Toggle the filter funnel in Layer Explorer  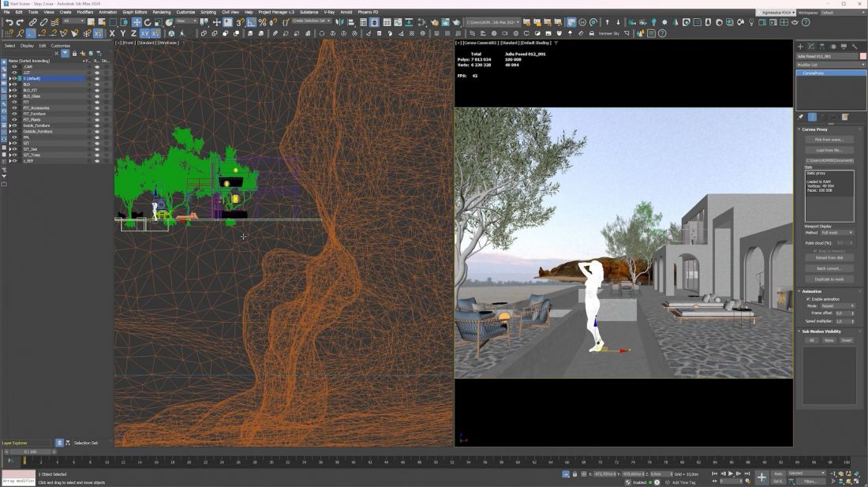pos(65,53)
